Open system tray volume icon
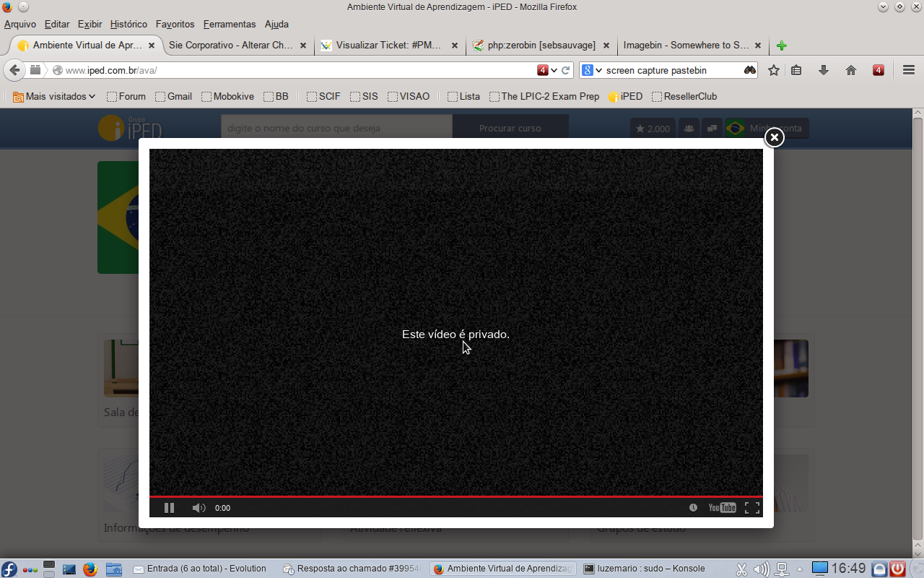Image resolution: width=924 pixels, height=578 pixels. pyautogui.click(x=762, y=569)
